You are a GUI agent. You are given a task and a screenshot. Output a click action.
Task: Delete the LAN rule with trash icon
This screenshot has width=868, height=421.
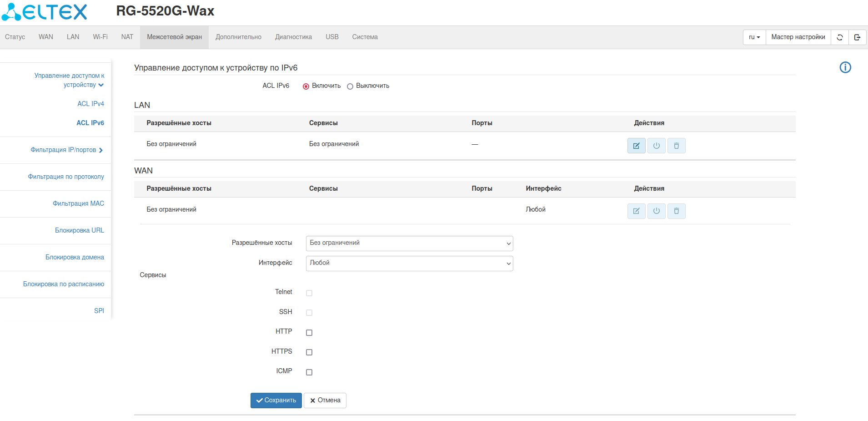tap(676, 146)
